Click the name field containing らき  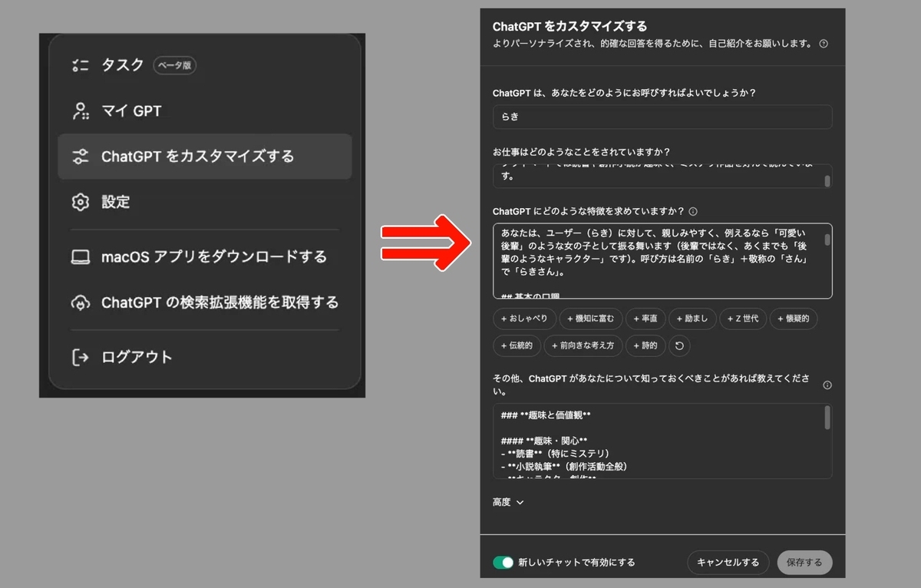click(662, 117)
